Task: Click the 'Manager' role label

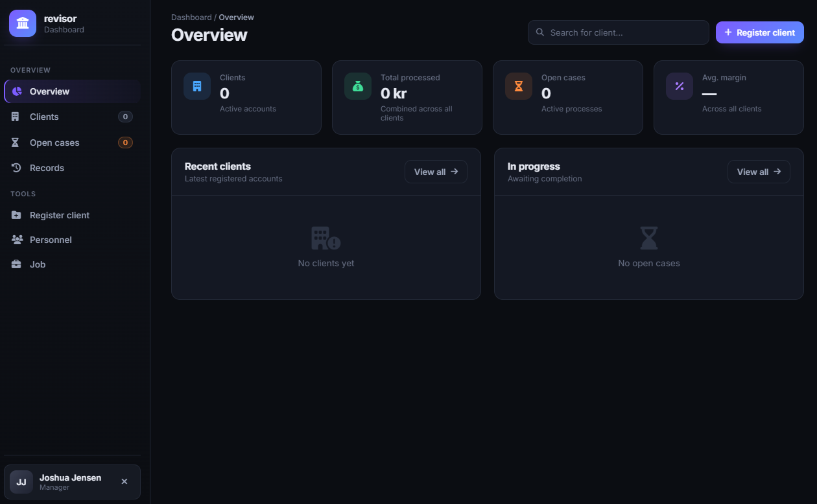Action: [54, 487]
